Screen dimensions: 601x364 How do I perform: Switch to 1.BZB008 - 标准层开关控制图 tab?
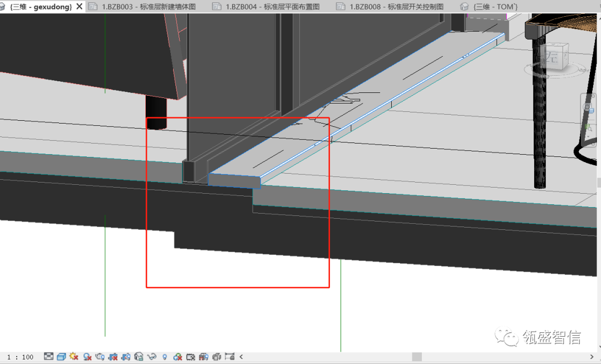396,7
